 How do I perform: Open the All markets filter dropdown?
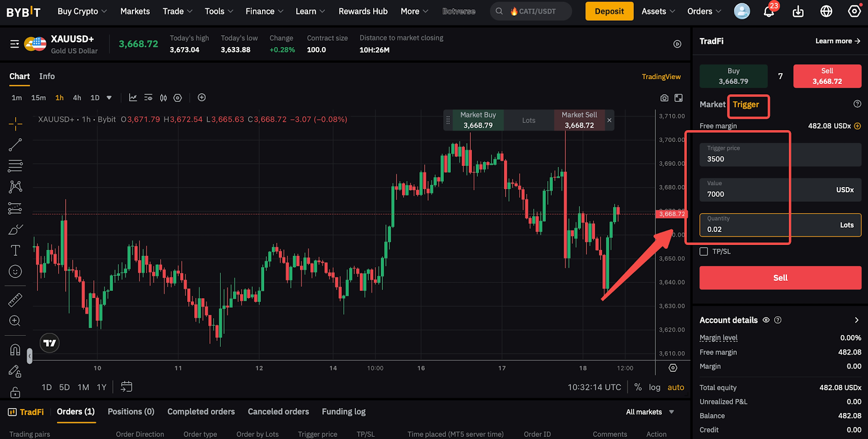[650, 412]
